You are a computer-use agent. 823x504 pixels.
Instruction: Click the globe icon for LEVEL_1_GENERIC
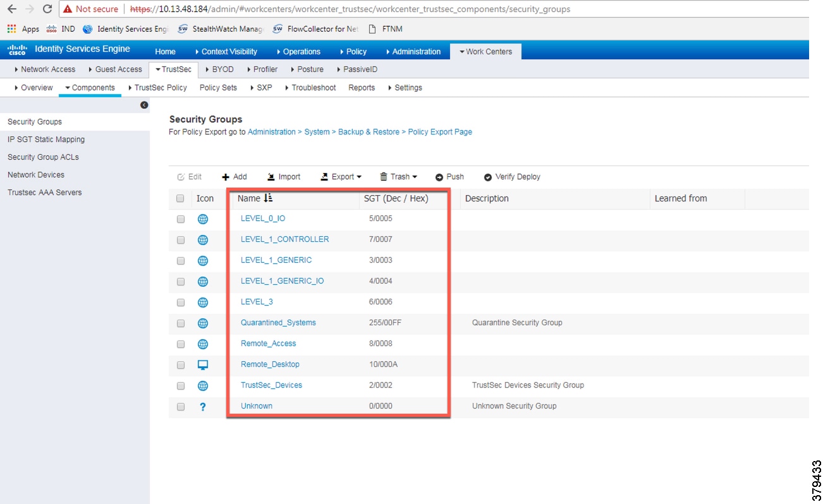point(203,261)
